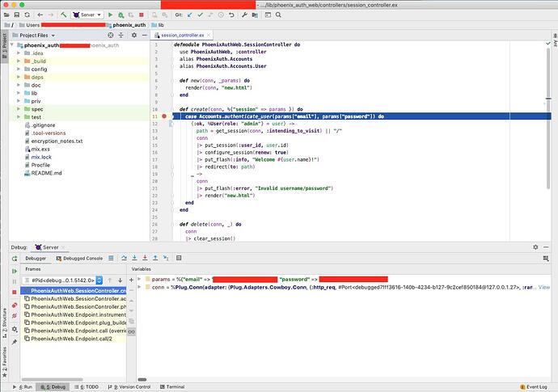558x392 pixels.
Task: Close the session_controller.ex tab
Action: coord(209,36)
